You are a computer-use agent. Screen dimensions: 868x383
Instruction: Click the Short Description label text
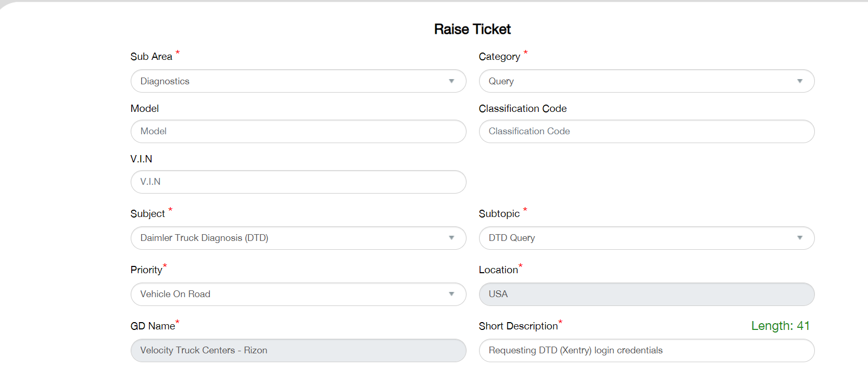coord(518,326)
